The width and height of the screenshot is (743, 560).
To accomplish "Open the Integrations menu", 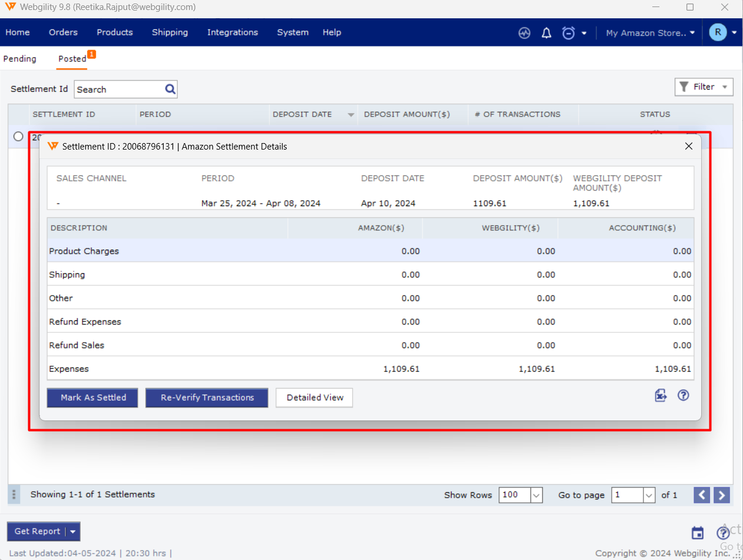I will coord(233,32).
